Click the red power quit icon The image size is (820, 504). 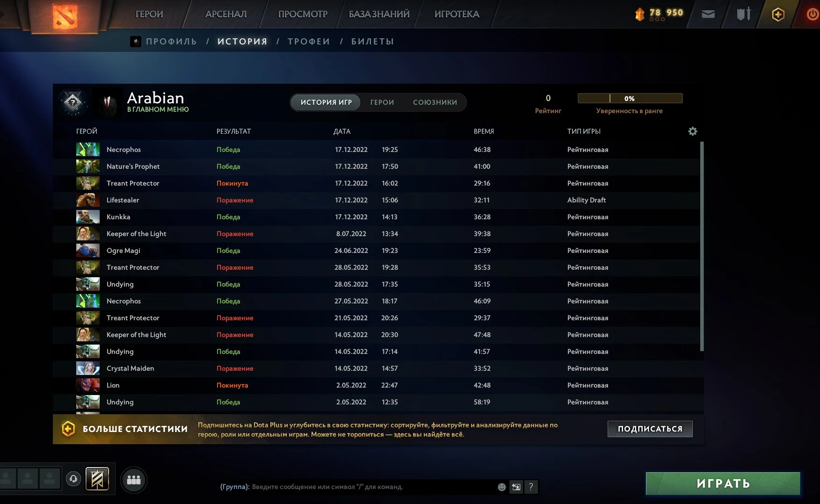[813, 14]
